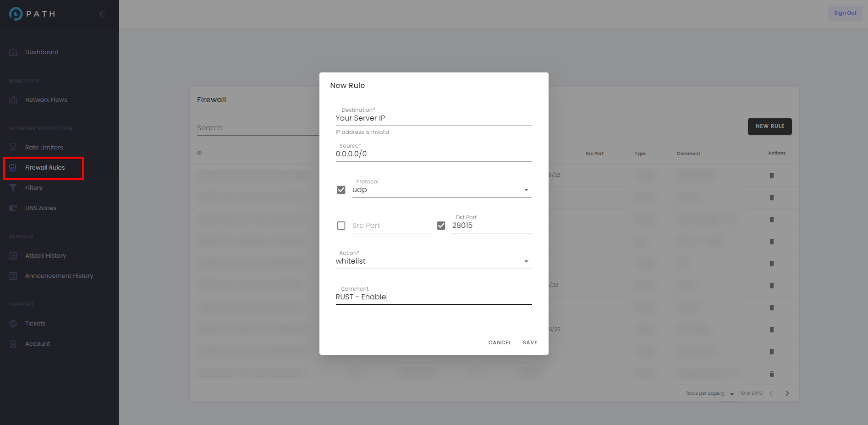This screenshot has height=425, width=868.
Task: Open Attack History report
Action: 45,256
